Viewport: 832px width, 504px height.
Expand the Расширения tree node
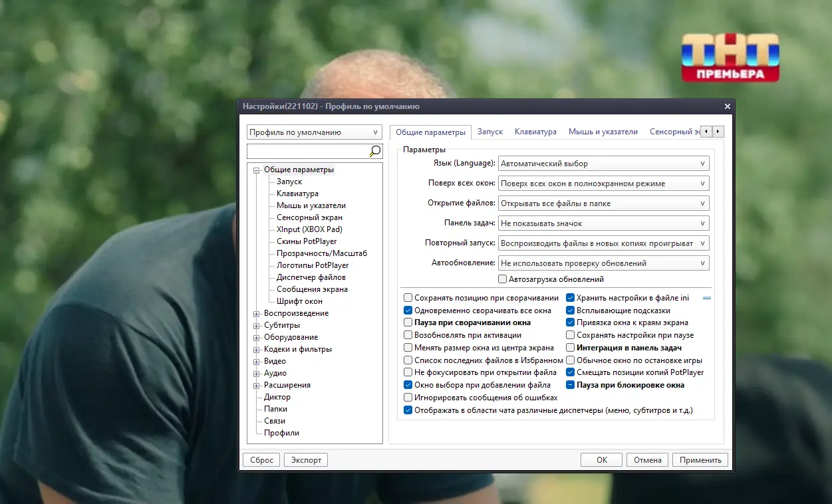tap(256, 386)
